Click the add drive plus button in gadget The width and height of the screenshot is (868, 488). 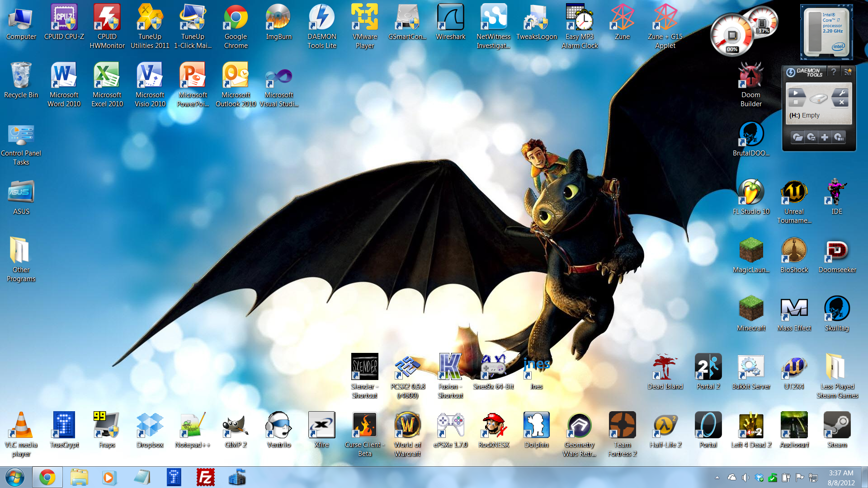tap(825, 137)
